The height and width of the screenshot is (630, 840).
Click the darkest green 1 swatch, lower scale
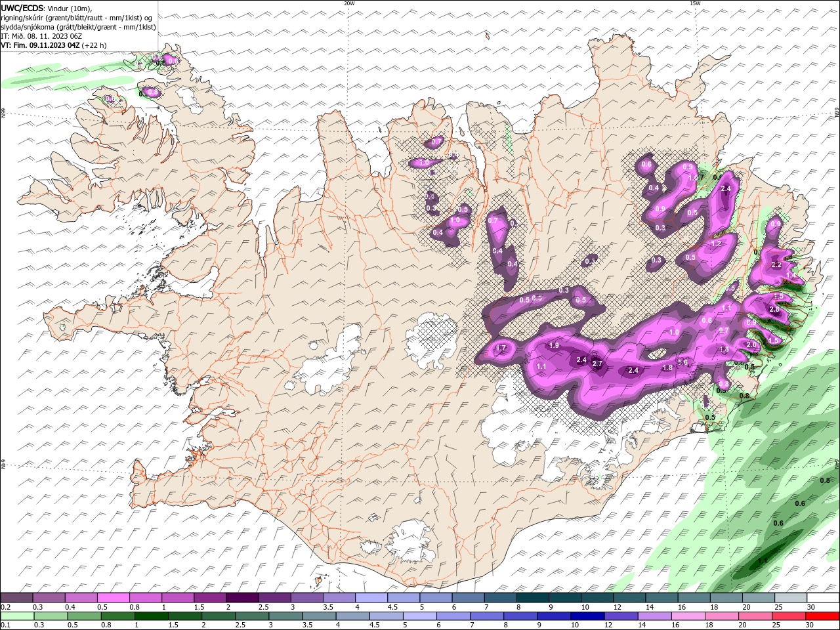(151, 616)
